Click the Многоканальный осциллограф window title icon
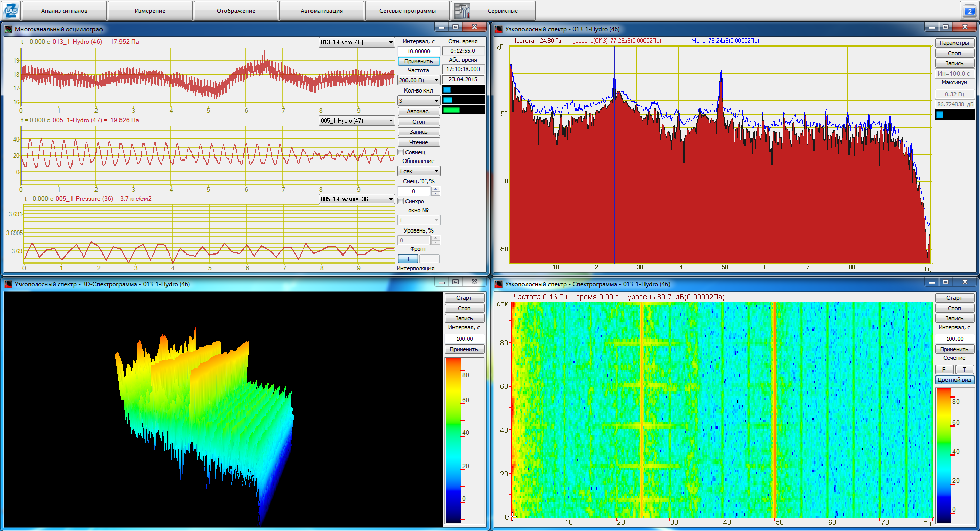Viewport: 980px width, 531px height. [8, 29]
